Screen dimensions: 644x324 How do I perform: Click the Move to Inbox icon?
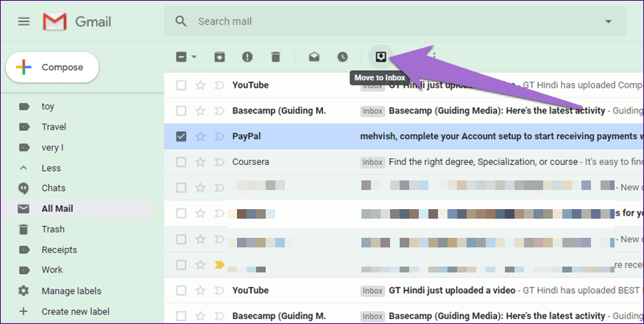coord(381,56)
